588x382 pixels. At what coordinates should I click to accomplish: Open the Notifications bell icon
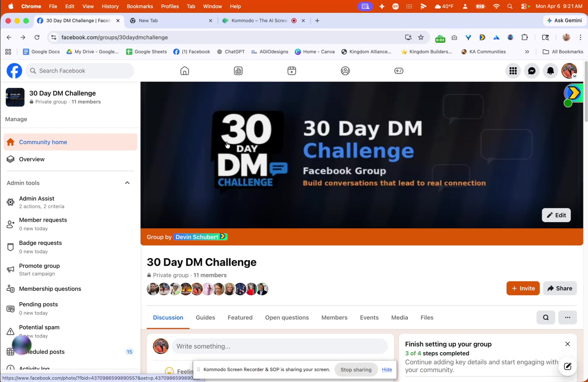click(x=550, y=71)
